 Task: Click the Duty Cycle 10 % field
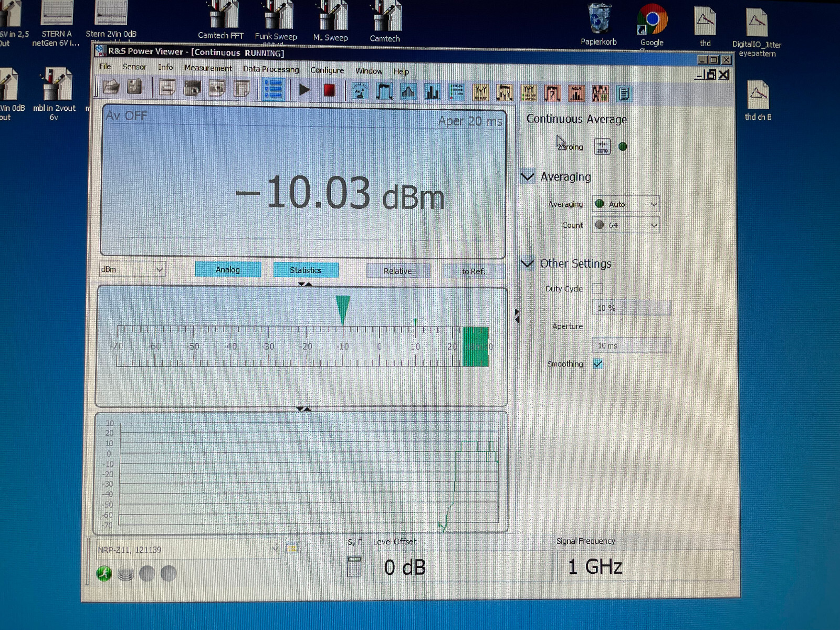point(632,308)
